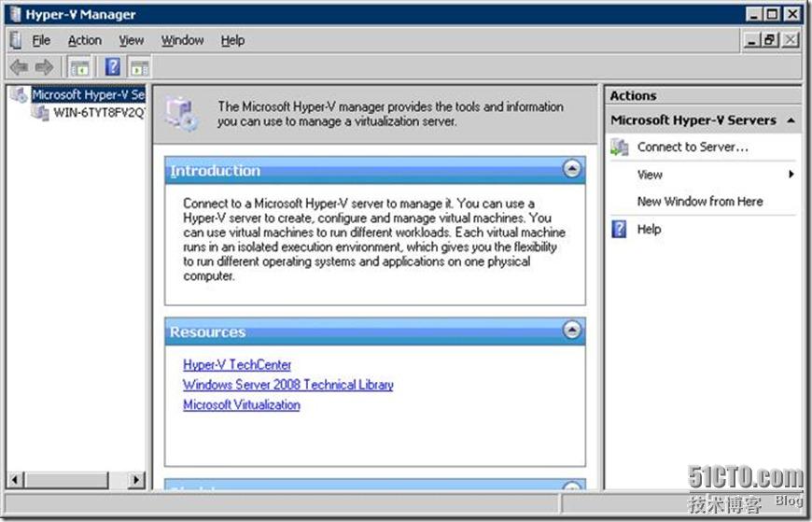Collapse the Resources section
The width and height of the screenshot is (812, 522).
click(572, 331)
